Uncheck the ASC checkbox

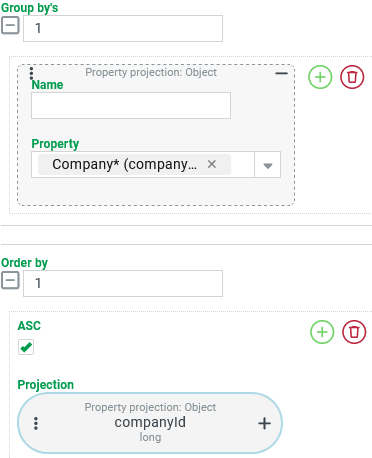26,347
